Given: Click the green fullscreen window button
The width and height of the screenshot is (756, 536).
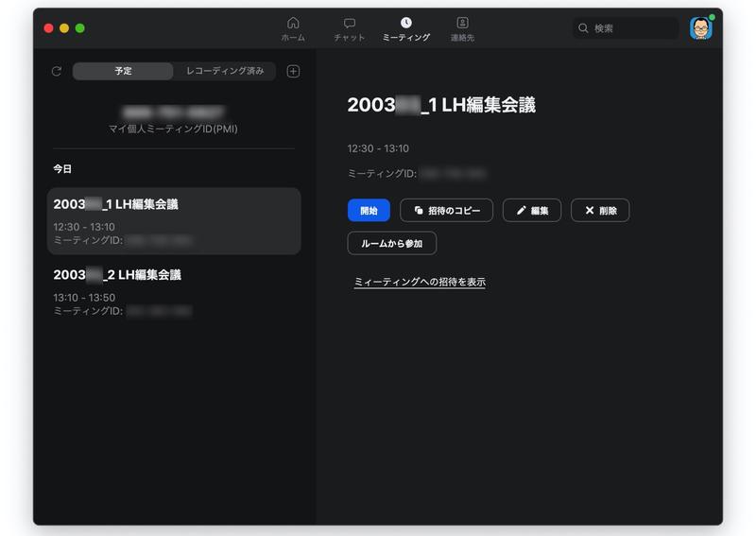Looking at the screenshot, I should tap(80, 28).
